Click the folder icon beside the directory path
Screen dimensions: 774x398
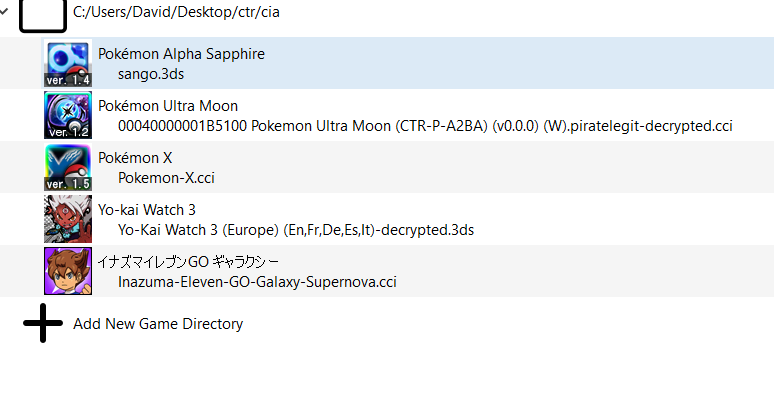(43, 16)
